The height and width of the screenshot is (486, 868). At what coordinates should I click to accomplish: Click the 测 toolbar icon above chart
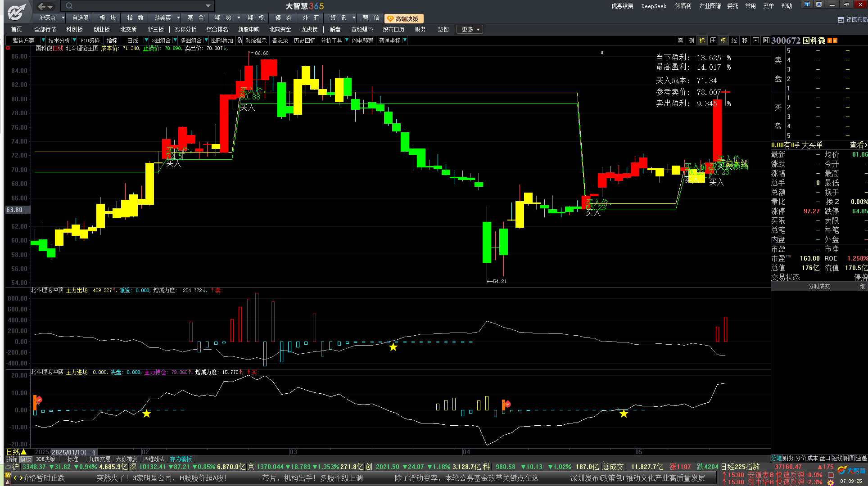(x=691, y=40)
